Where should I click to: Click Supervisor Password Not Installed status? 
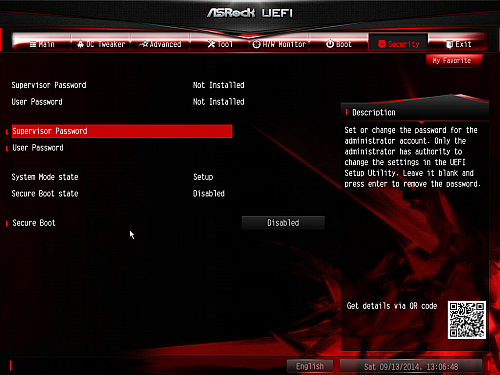tap(219, 85)
